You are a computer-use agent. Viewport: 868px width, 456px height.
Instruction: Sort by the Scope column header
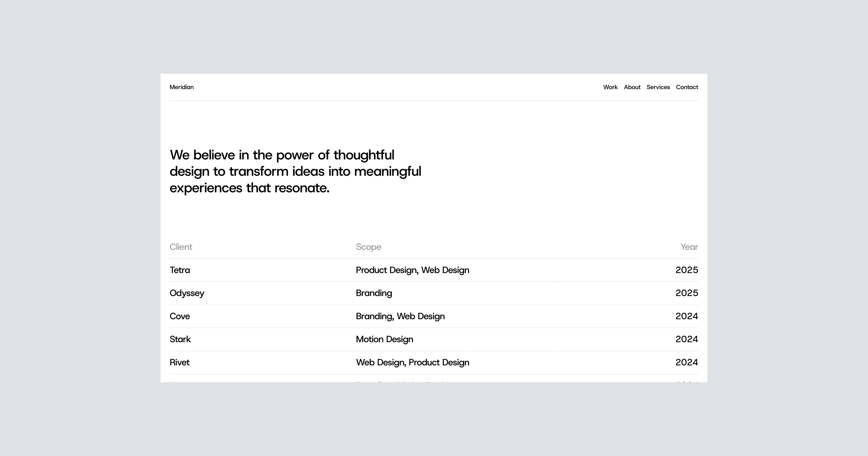pyautogui.click(x=369, y=247)
